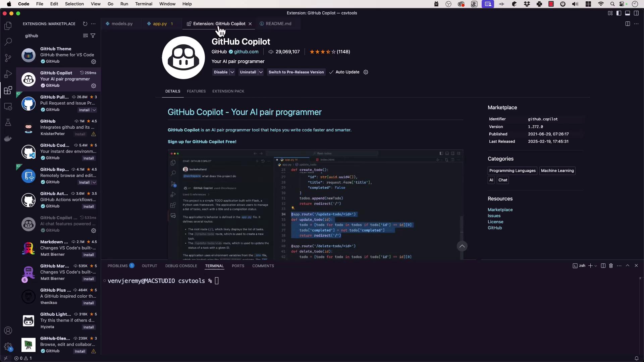This screenshot has width=644, height=362.
Task: Open the Explorer view icon
Action: click(x=8, y=26)
